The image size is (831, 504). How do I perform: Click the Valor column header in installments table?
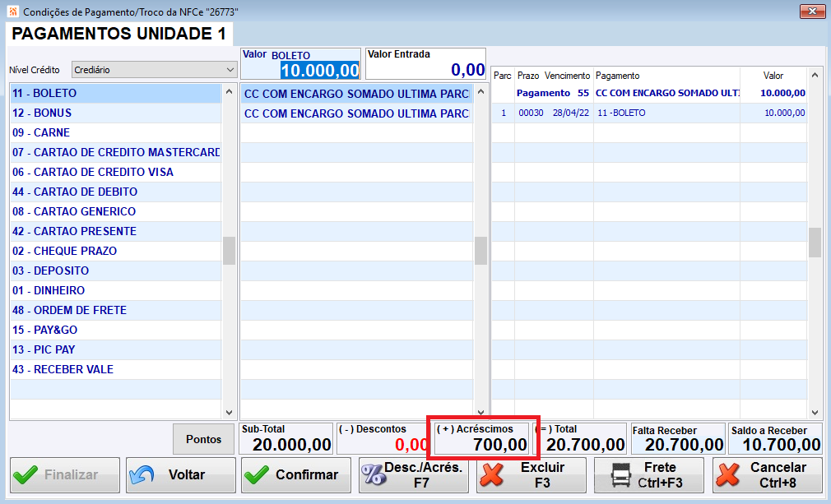(773, 76)
